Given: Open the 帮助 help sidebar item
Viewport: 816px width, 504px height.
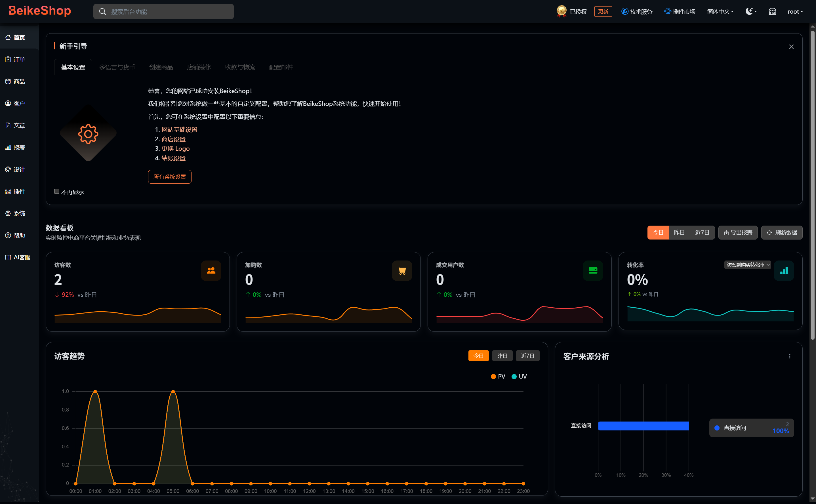Looking at the screenshot, I should pyautogui.click(x=19, y=235).
